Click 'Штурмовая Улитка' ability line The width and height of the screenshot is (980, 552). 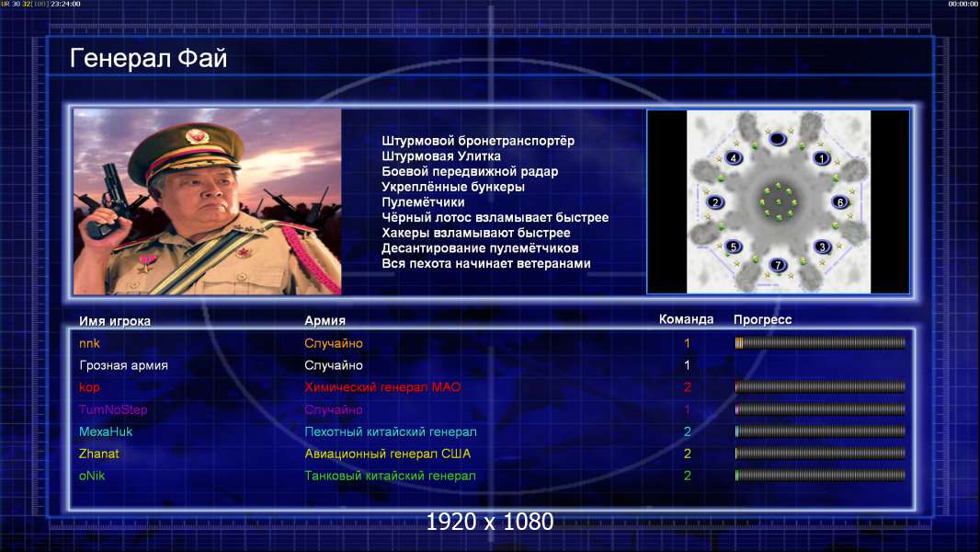tap(441, 156)
